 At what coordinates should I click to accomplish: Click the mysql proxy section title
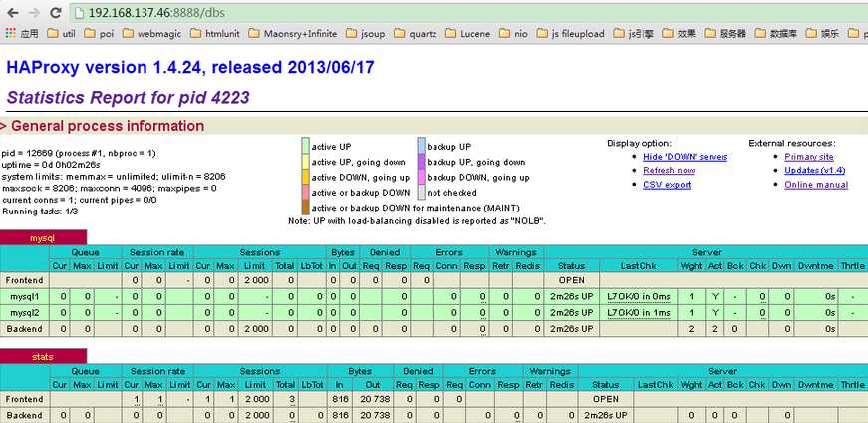pyautogui.click(x=43, y=238)
